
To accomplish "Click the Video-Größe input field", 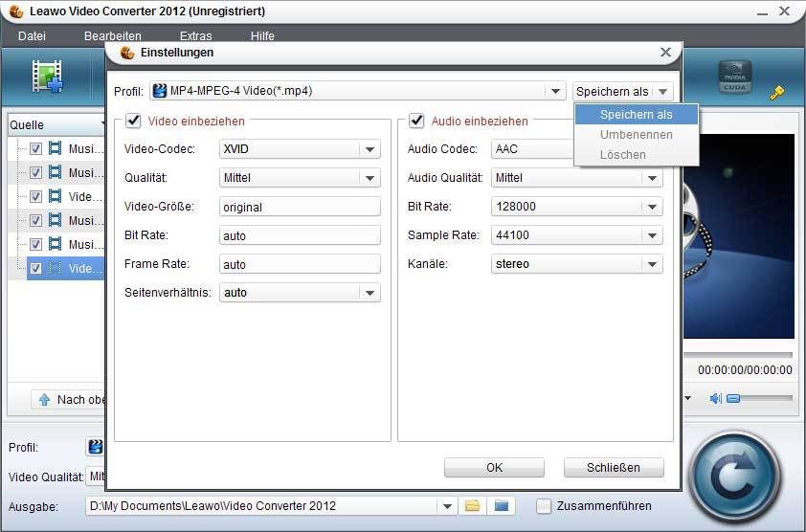I will point(300,207).
